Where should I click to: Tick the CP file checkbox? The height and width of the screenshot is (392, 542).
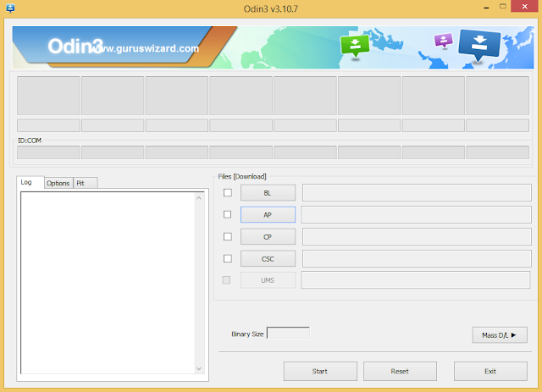point(228,237)
